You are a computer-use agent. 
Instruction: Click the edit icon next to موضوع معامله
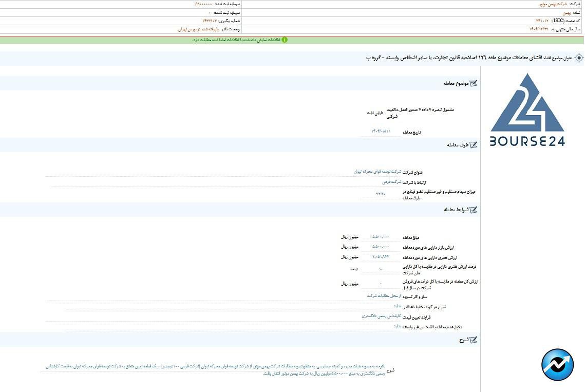pos(473,83)
